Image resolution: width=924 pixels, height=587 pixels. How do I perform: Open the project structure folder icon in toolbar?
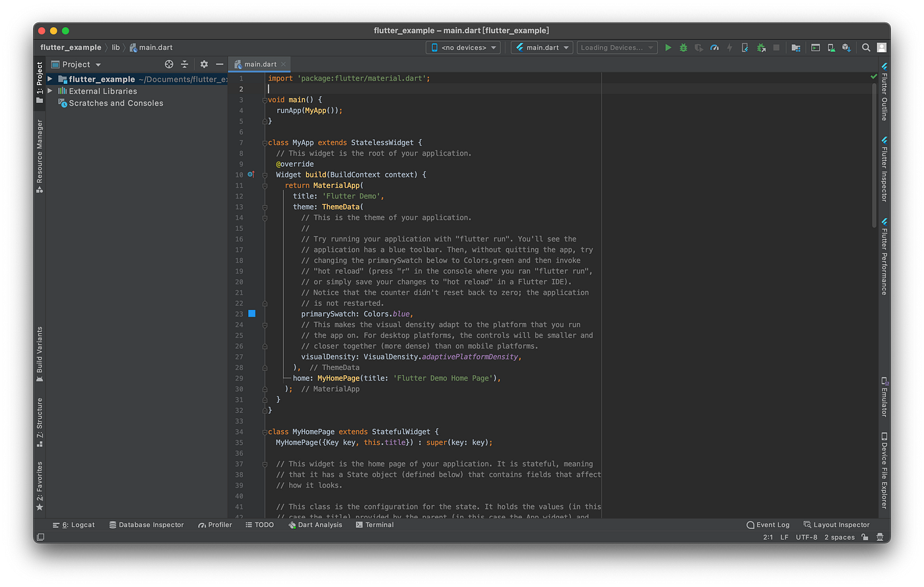796,47
